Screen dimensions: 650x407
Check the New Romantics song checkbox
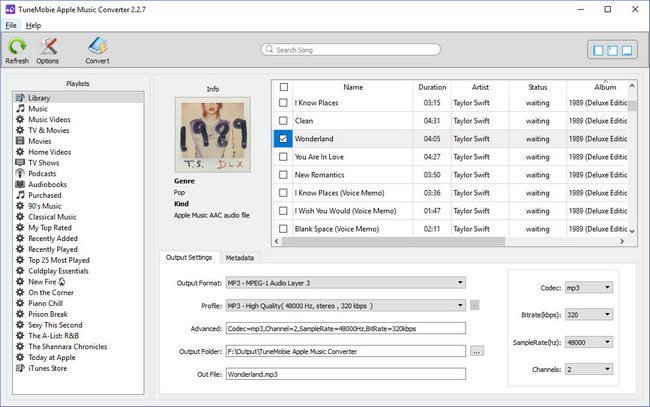click(x=283, y=174)
